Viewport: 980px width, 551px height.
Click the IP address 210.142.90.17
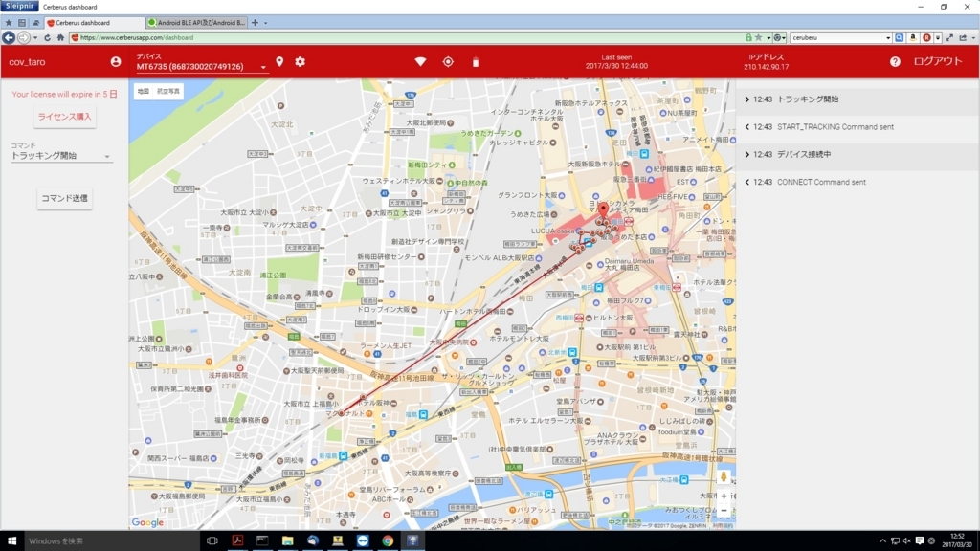tap(766, 66)
